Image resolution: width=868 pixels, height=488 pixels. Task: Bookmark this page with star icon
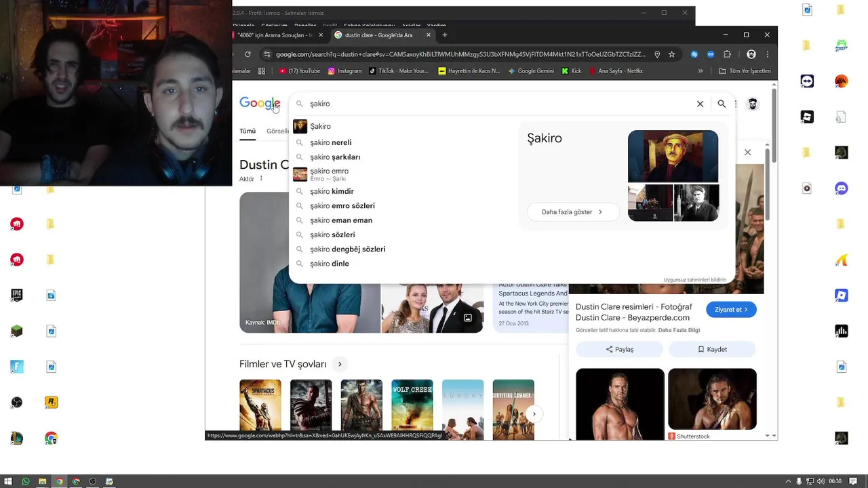tap(671, 54)
